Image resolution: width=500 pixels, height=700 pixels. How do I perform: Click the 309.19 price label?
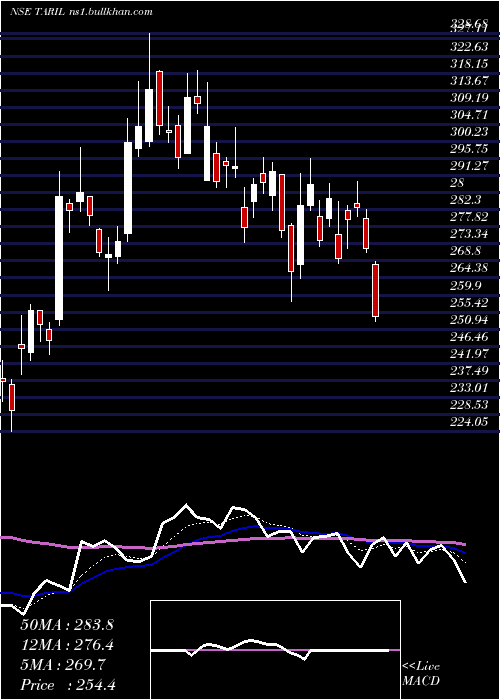469,98
